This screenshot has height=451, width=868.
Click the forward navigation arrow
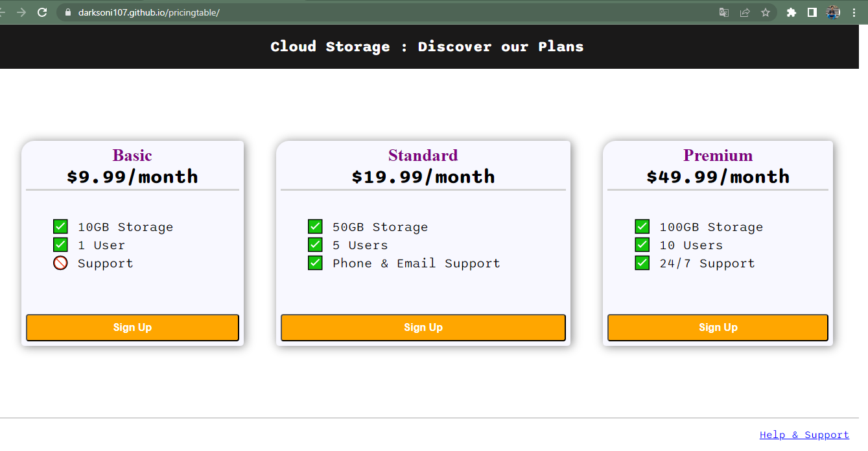(21, 12)
